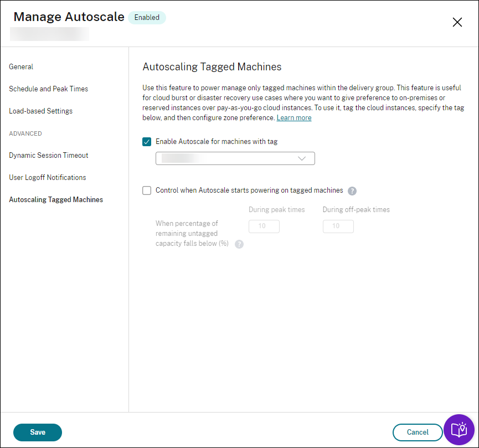Save the Autoscale configuration
Screen dimensions: 479x448
point(37,432)
